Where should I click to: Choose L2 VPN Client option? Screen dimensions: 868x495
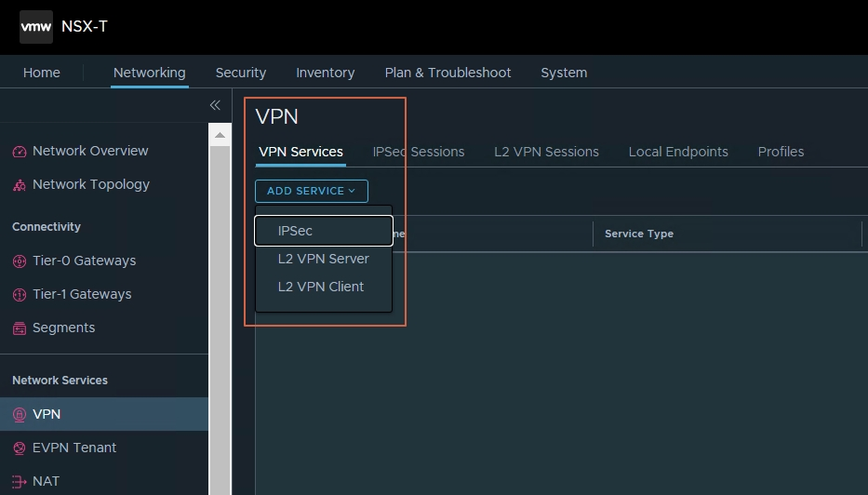(321, 287)
